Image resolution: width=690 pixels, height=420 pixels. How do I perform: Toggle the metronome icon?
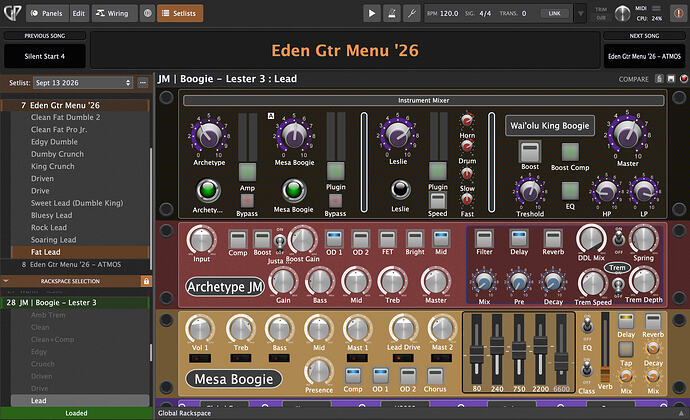tap(392, 13)
